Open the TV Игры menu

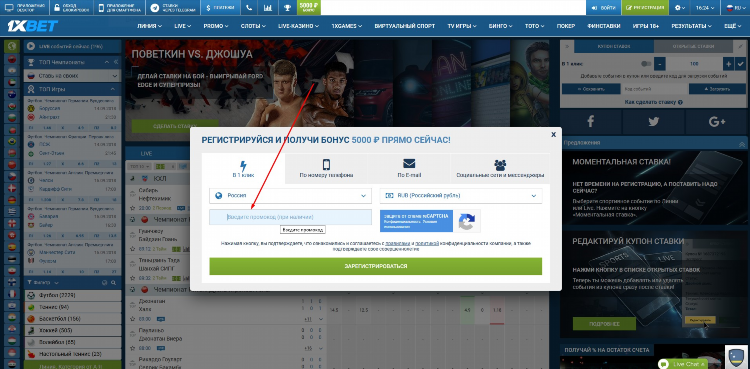pyautogui.click(x=463, y=26)
